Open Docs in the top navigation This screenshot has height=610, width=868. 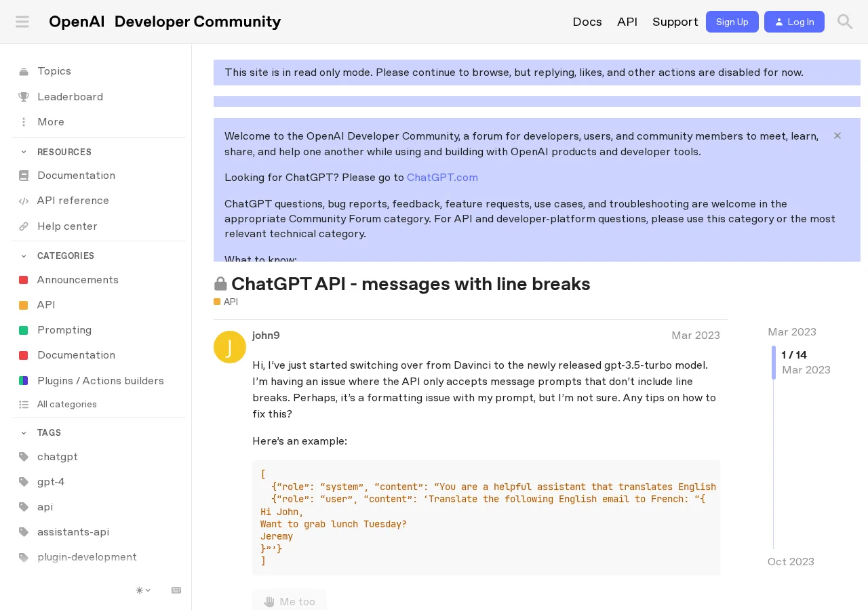587,22
